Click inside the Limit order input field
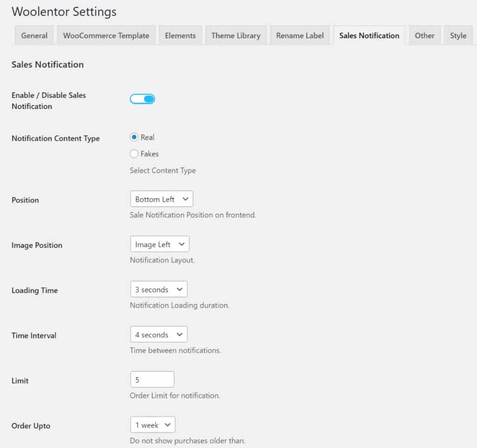The height and width of the screenshot is (448, 477). click(x=152, y=379)
